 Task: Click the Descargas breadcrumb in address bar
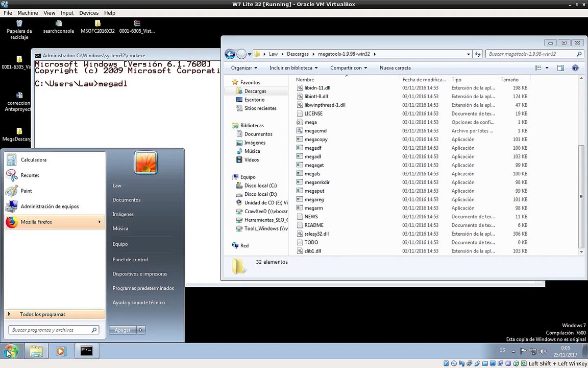click(298, 54)
